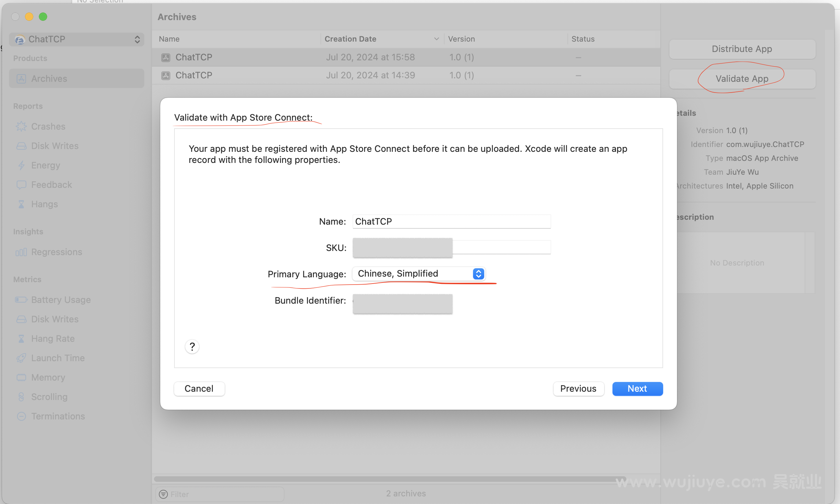
Task: Click the Distribute App button
Action: (742, 49)
